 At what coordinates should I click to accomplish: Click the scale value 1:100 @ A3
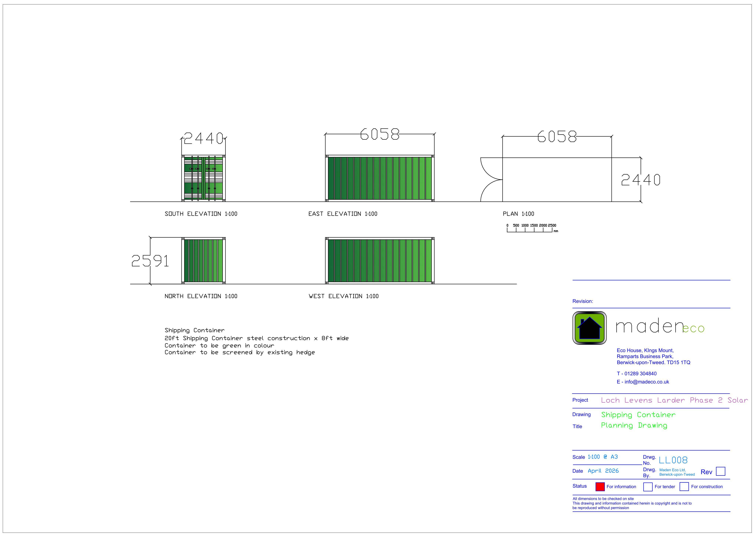coord(603,457)
